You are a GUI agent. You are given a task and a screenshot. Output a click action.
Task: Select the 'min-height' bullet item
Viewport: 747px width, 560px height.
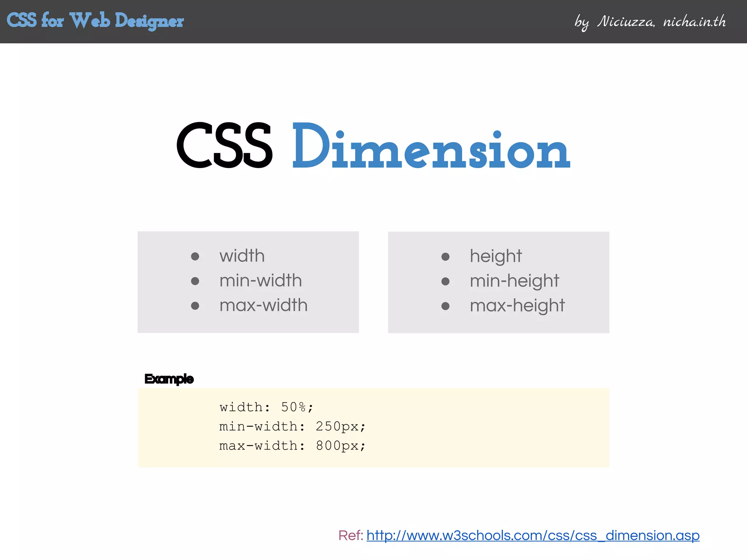[514, 281]
